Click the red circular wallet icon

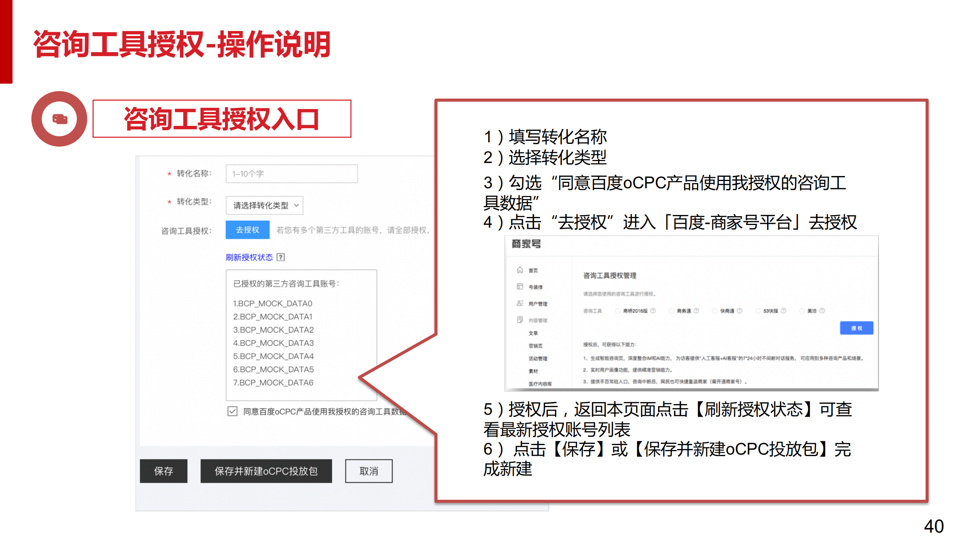59,119
